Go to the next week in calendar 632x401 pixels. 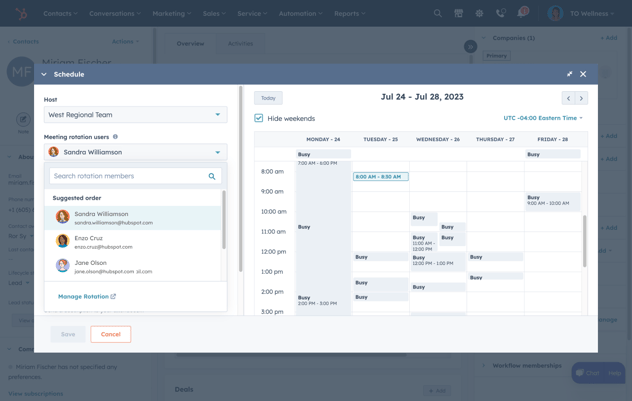pos(581,98)
